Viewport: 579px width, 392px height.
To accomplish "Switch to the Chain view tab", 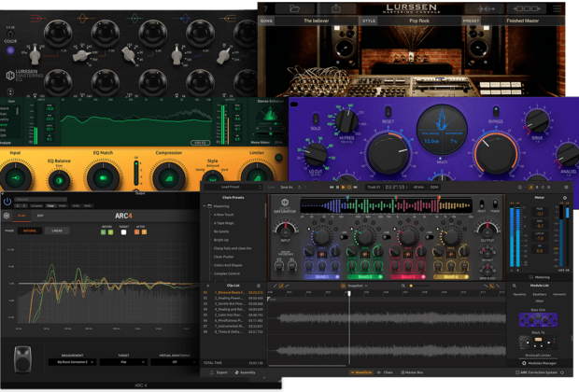I will (x=385, y=372).
